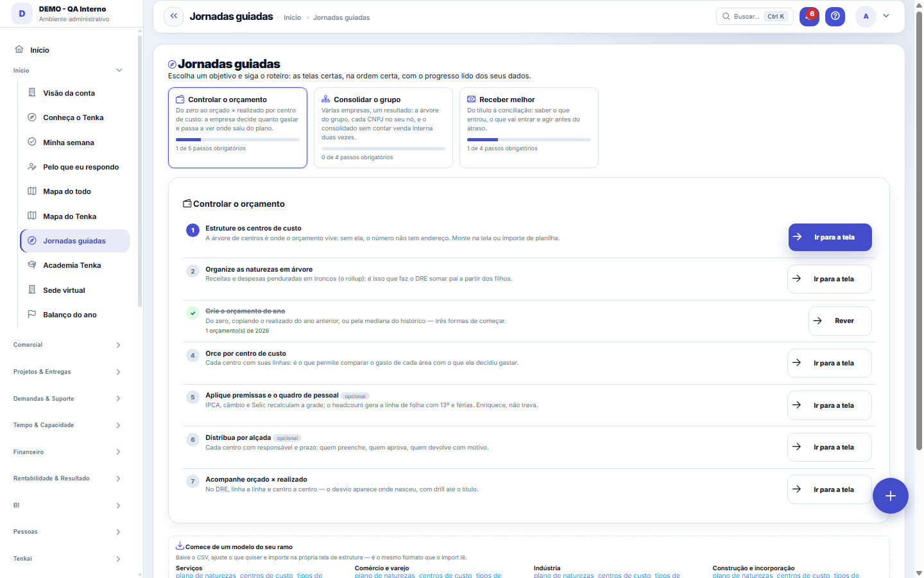
Task: Click the compass icon beside Conheça o Tenka
Action: click(32, 118)
